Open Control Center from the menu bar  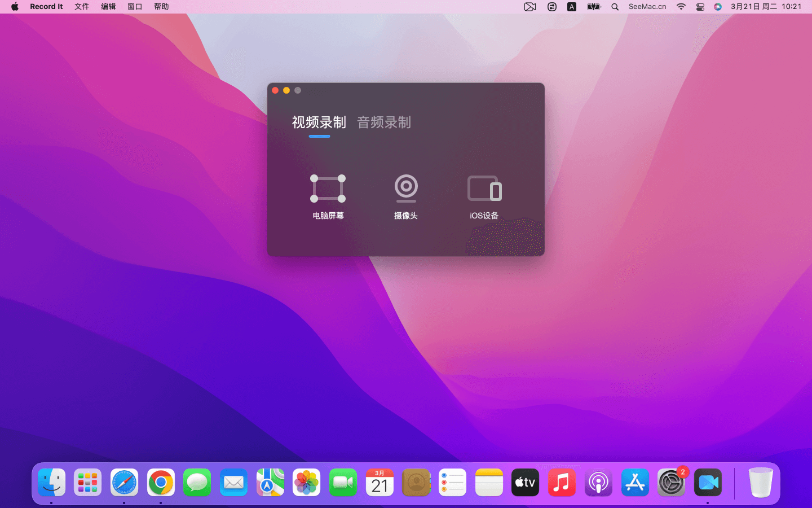(x=700, y=7)
